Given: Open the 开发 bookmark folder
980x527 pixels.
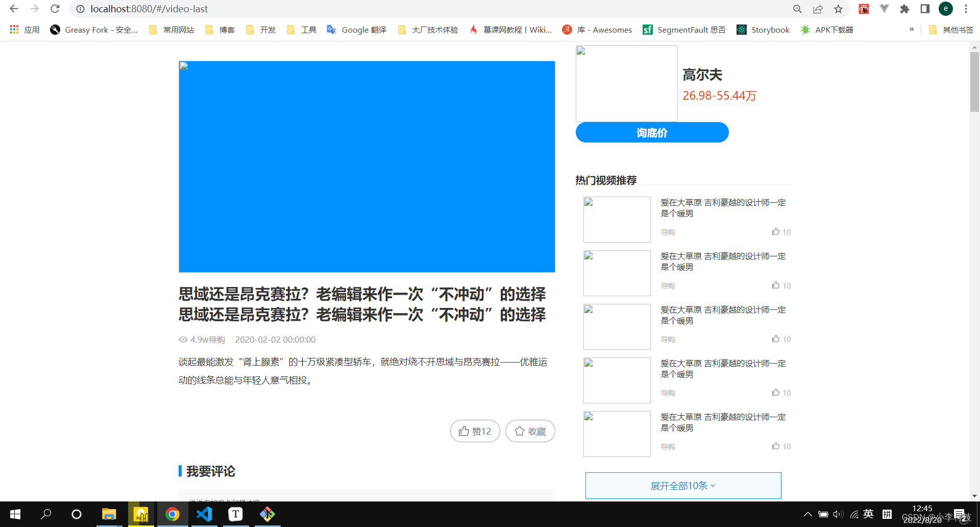Looking at the screenshot, I should click(261, 30).
